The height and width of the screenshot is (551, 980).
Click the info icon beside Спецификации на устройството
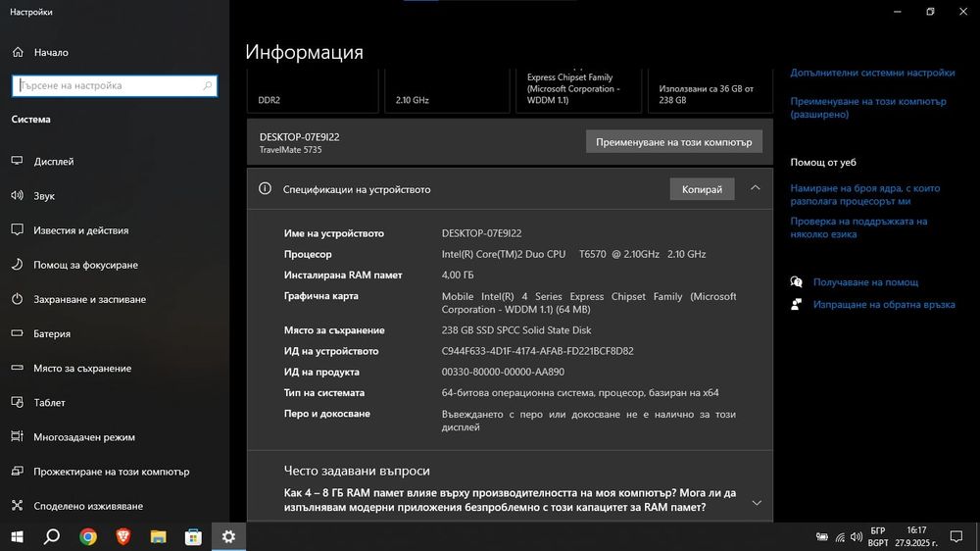(x=265, y=188)
